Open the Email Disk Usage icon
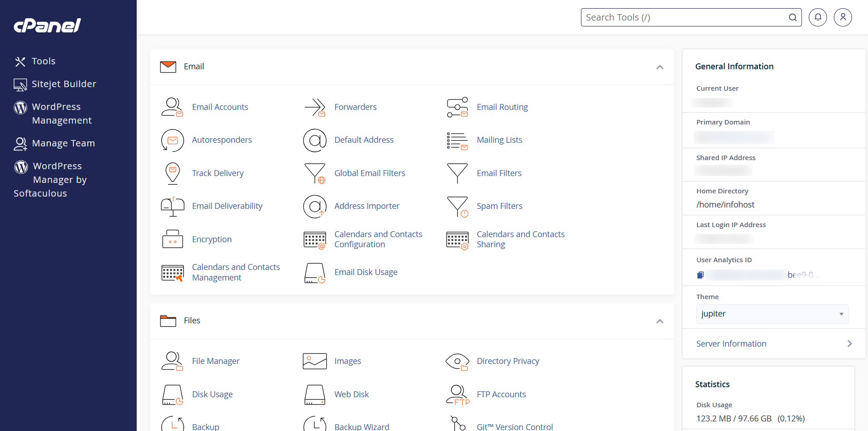This screenshot has width=868, height=431. [x=315, y=273]
